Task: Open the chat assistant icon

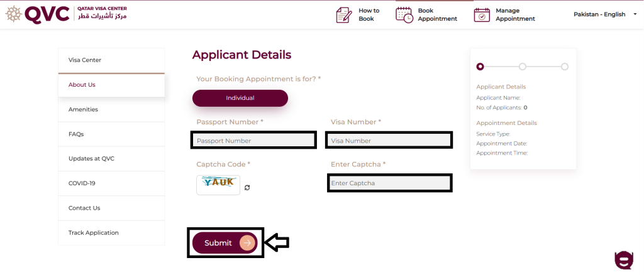Action: (x=623, y=259)
